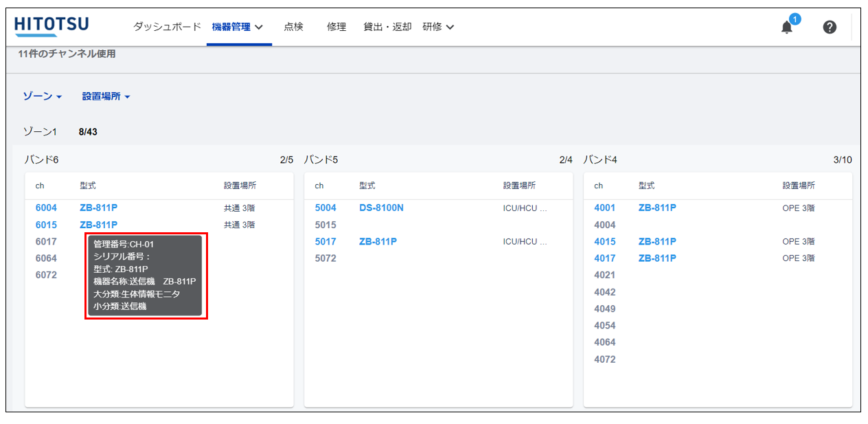The height and width of the screenshot is (424, 868).
Task: Select unused channel 4064
Action: point(605,342)
